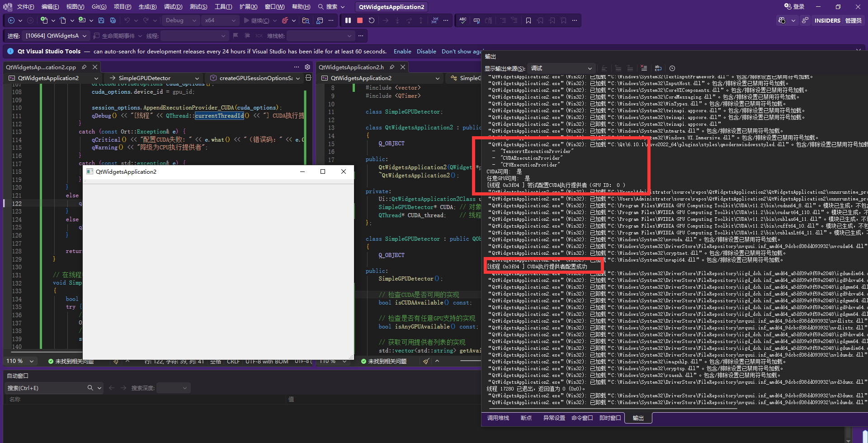The width and height of the screenshot is (868, 443).
Task: Dismiss the Qt Visual Studio Tools notification
Action: point(858,49)
